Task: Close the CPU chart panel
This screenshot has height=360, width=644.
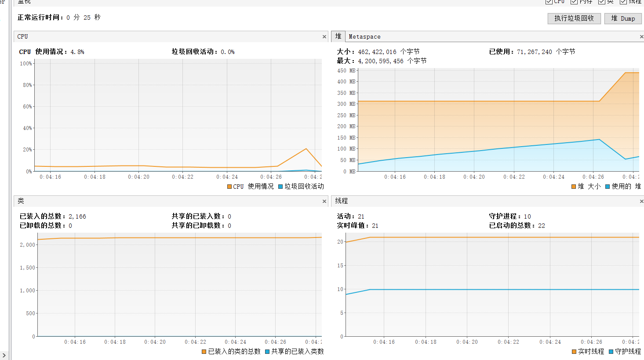Action: click(324, 37)
